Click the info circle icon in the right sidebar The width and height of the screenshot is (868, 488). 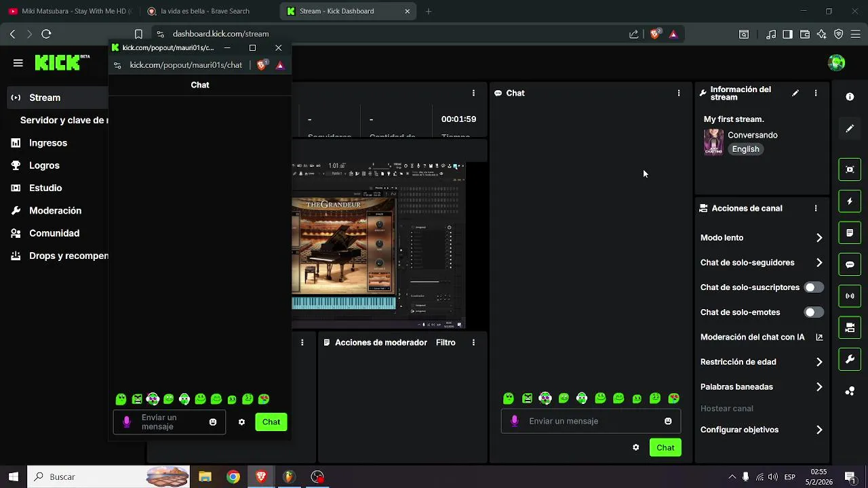pos(850,97)
